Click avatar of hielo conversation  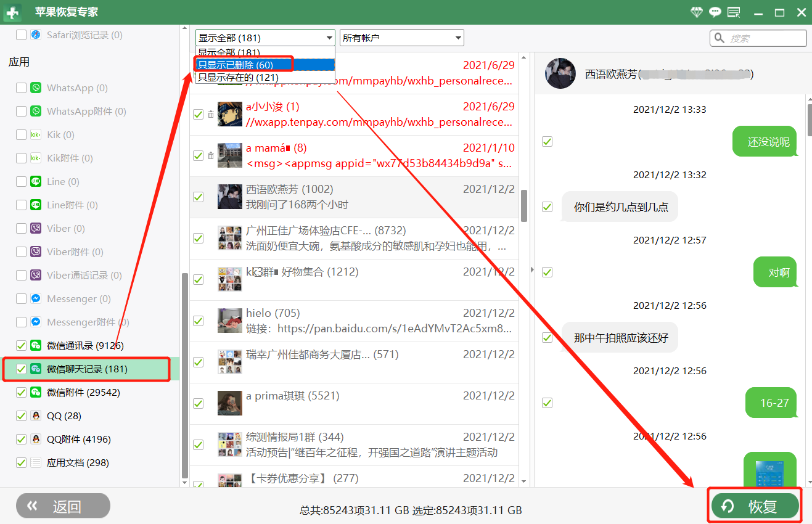point(230,321)
